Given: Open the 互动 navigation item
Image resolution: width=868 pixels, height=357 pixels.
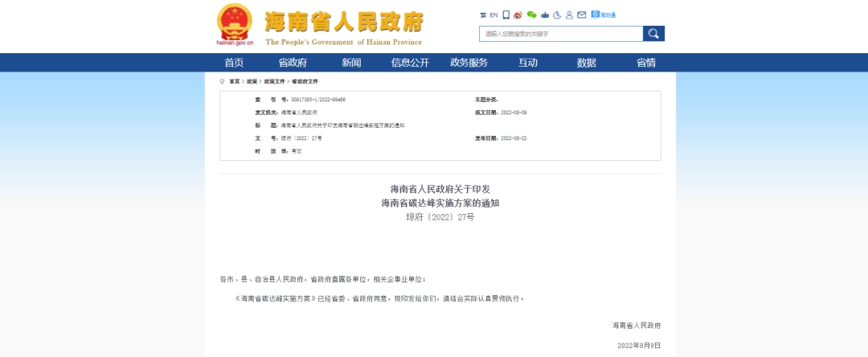Looking at the screenshot, I should click(528, 63).
